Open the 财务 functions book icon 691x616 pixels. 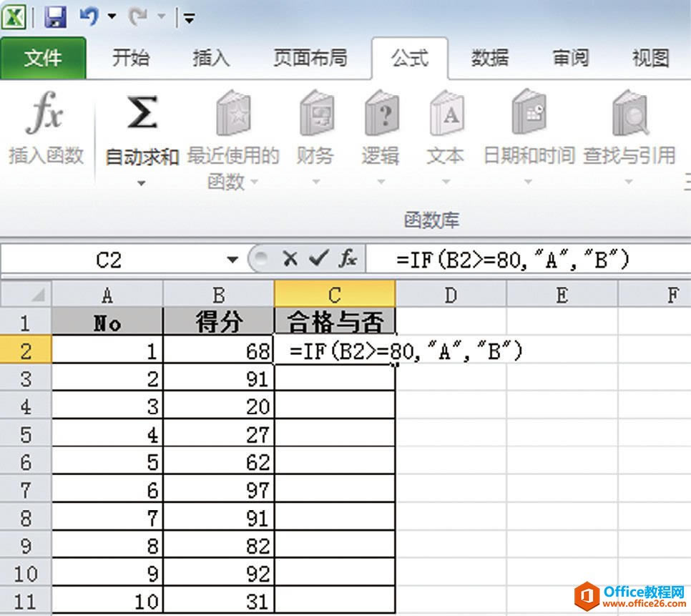[316, 113]
